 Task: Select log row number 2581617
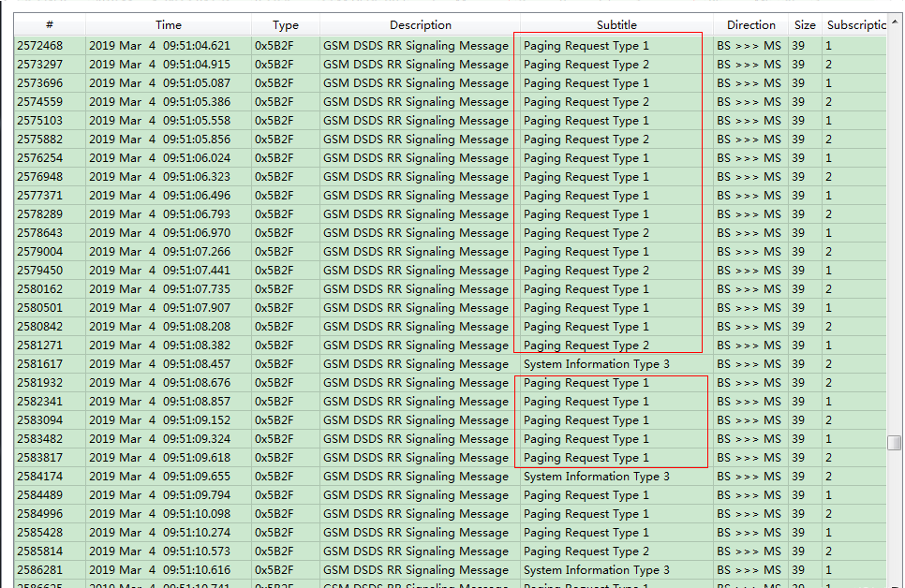(450, 364)
